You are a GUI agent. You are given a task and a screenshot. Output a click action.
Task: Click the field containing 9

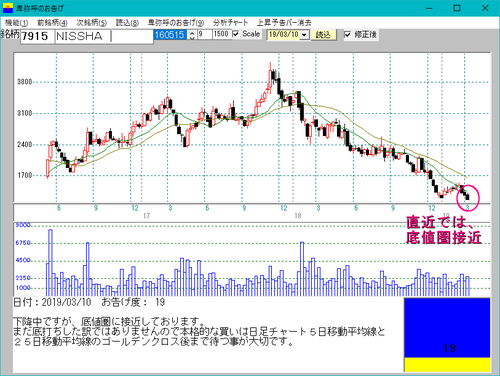click(x=205, y=34)
